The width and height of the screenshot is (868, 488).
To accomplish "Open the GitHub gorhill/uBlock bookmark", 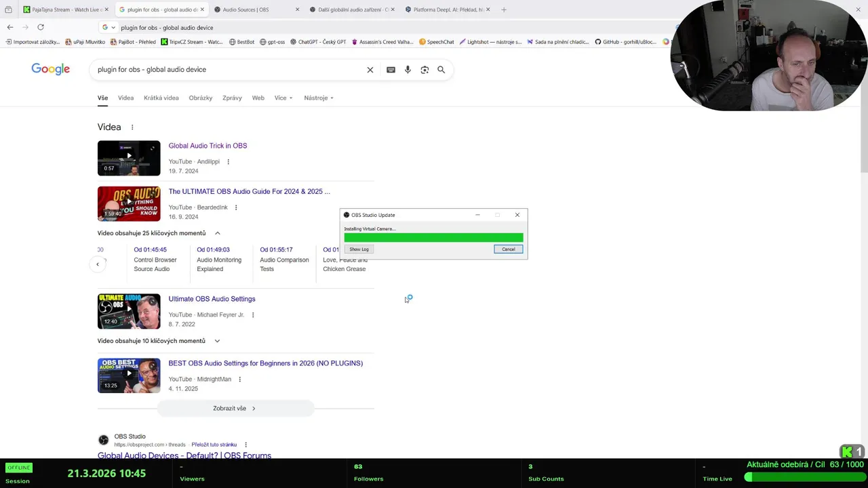I will point(625,42).
